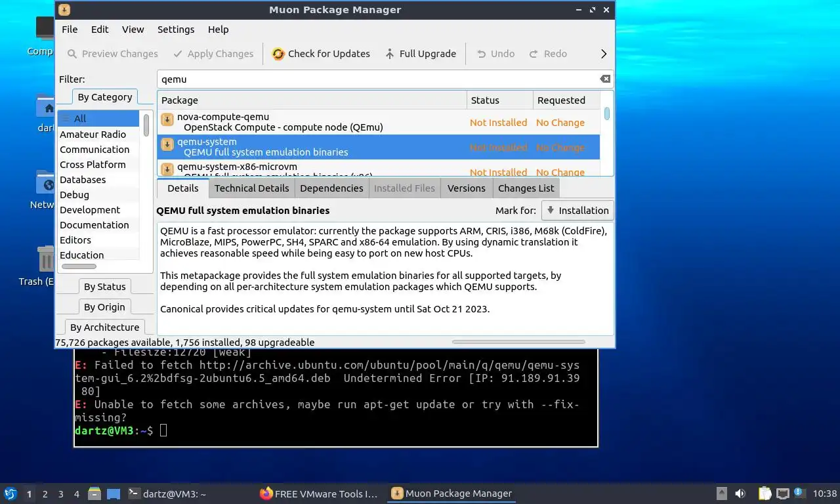Expand the By Status filter section
The height and width of the screenshot is (504, 840).
pyautogui.click(x=105, y=287)
